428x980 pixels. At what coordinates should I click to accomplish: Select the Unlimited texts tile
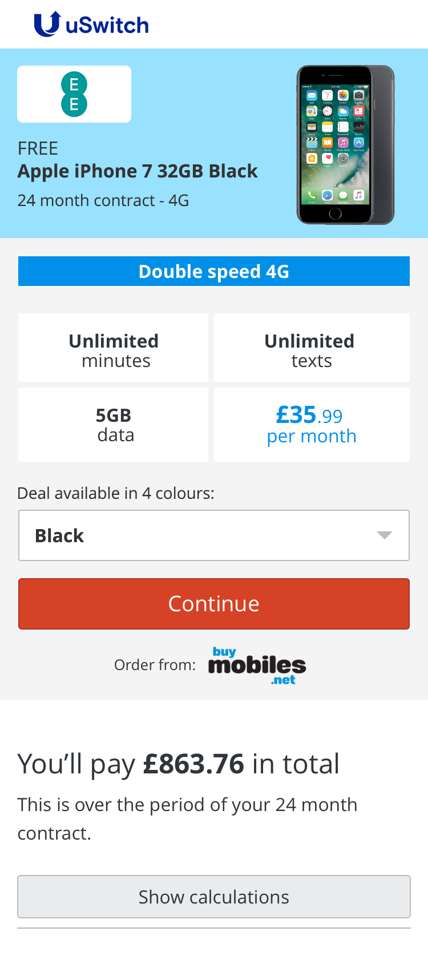click(312, 348)
